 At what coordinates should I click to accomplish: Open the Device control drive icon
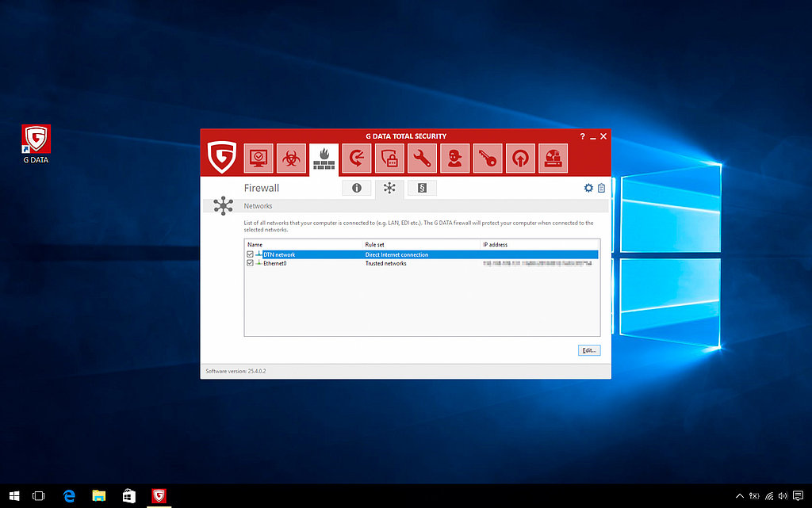pyautogui.click(x=553, y=159)
